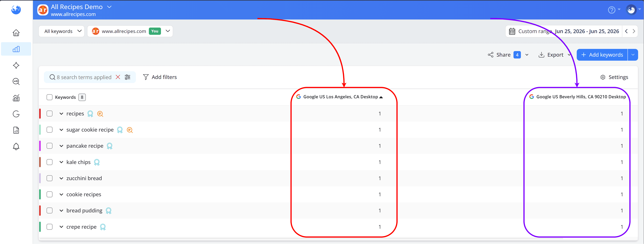Expand the cookie recipes row chevron

pyautogui.click(x=61, y=194)
